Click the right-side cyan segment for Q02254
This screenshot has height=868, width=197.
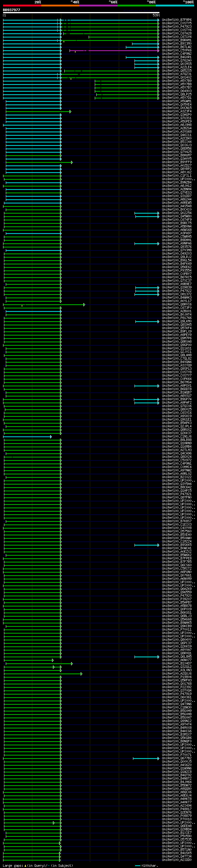tap(147, 213)
